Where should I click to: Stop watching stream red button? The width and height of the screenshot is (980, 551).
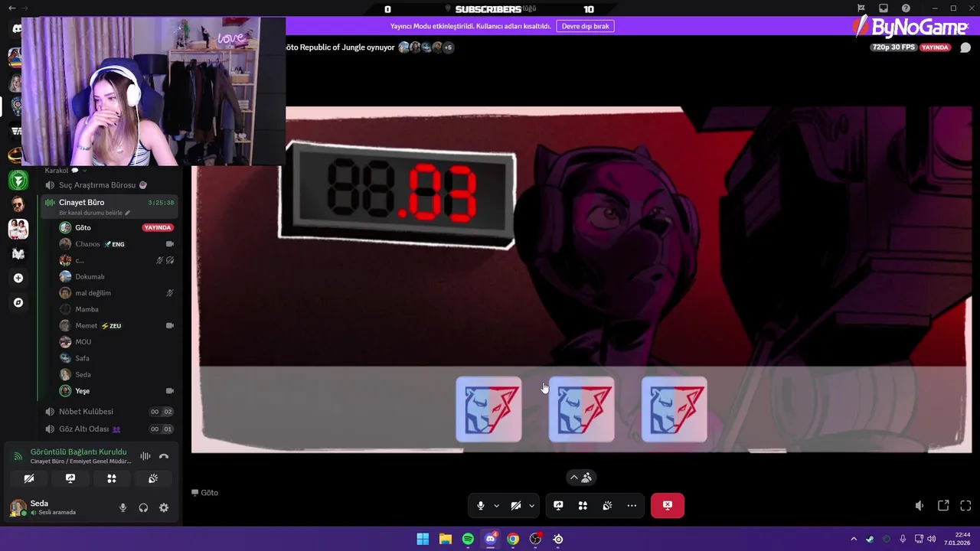(x=668, y=505)
